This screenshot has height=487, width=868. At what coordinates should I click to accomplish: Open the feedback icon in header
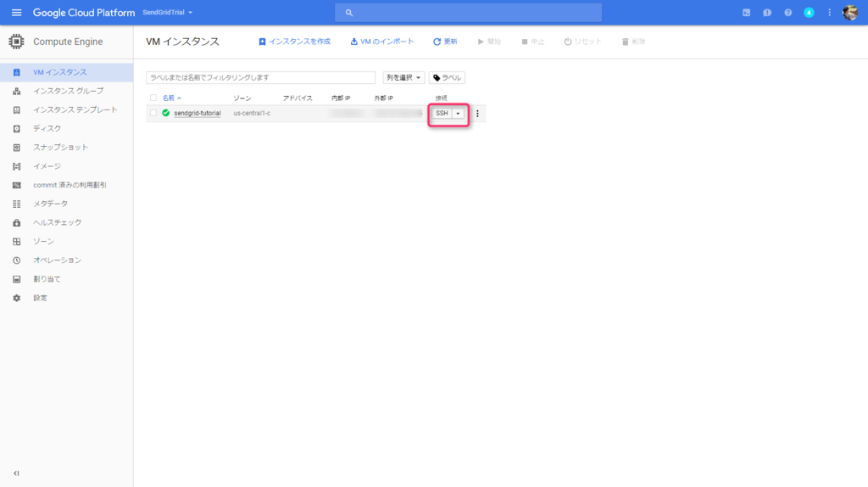point(766,12)
